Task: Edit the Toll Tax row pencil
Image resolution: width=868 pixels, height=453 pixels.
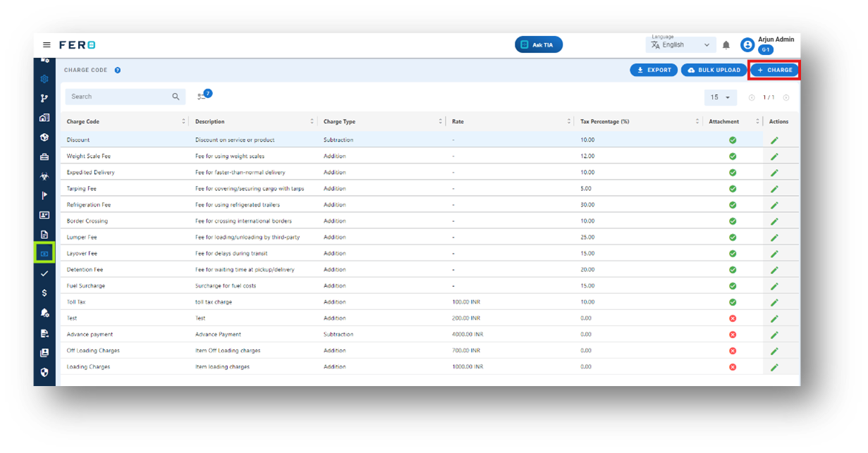Action: coord(775,302)
